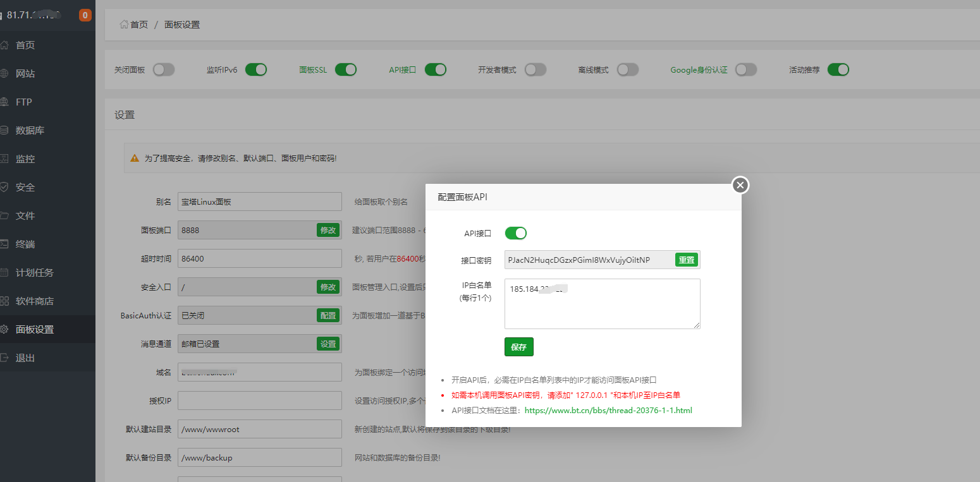
Task: Turn off API接口 switch inside the dialog
Action: pyautogui.click(x=516, y=233)
